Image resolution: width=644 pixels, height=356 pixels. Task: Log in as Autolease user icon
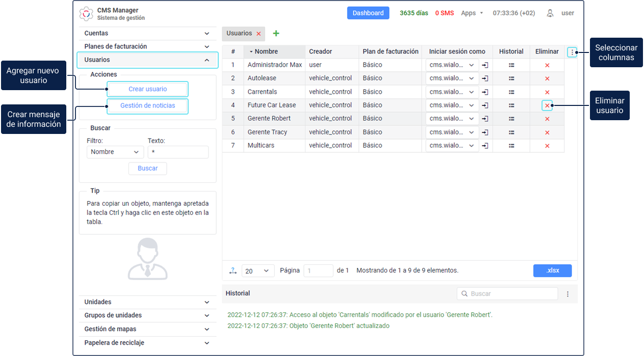click(485, 78)
